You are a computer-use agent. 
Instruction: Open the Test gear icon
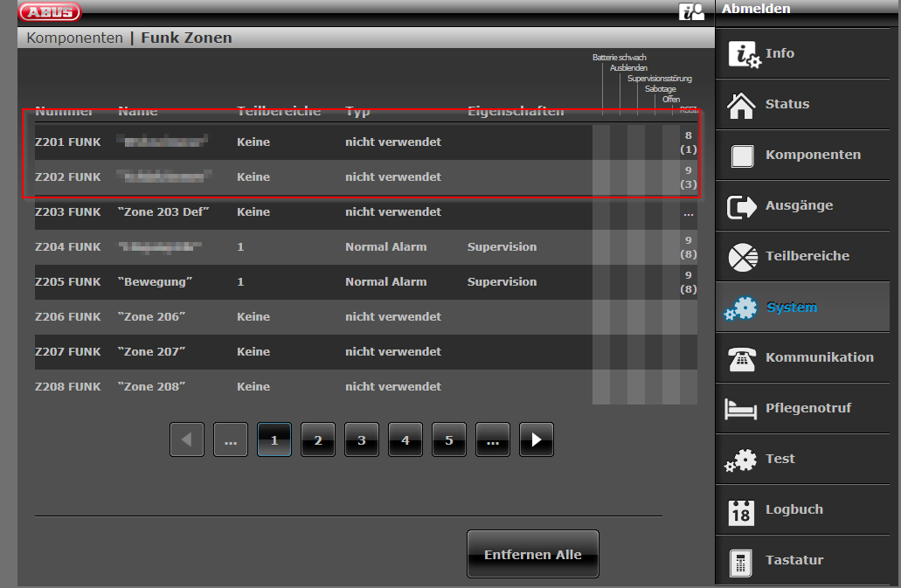pos(742,460)
